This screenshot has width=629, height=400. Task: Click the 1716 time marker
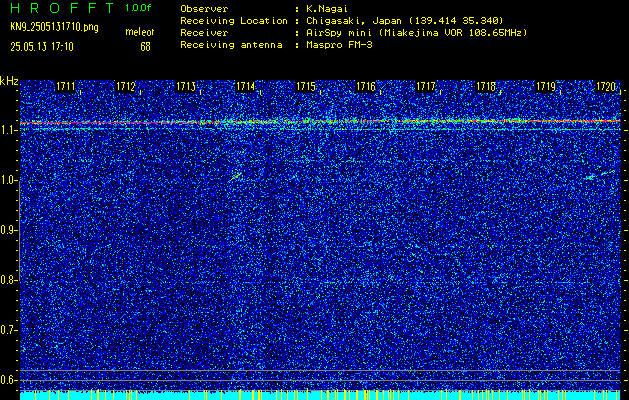click(366, 86)
